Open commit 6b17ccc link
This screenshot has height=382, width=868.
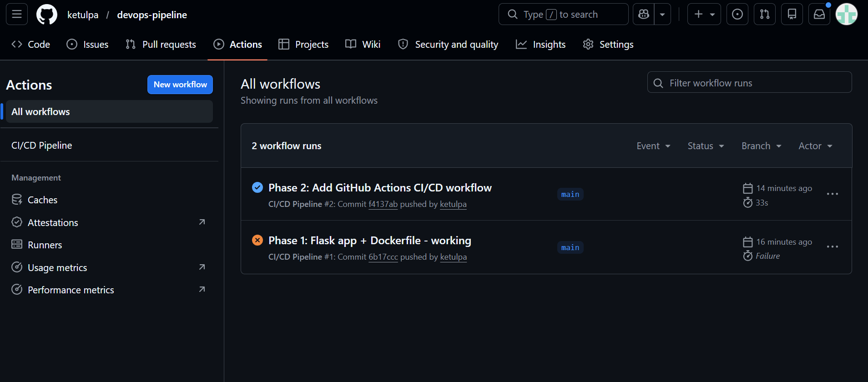click(x=383, y=257)
